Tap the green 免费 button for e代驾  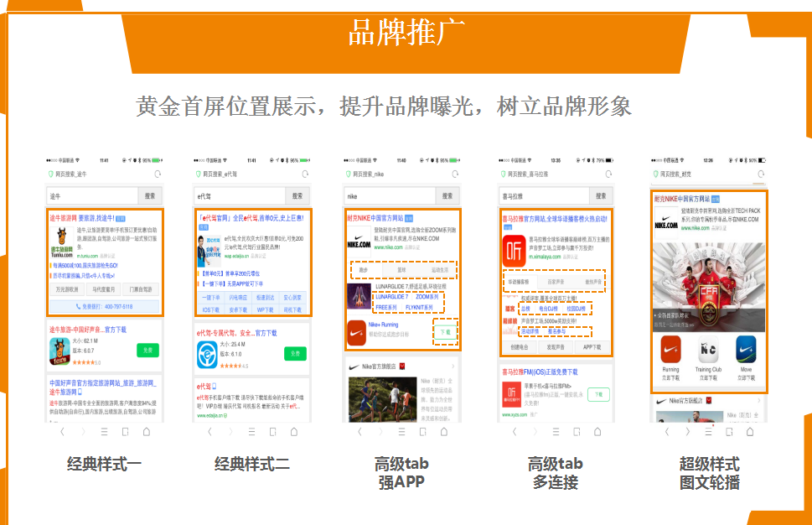pos(295,354)
